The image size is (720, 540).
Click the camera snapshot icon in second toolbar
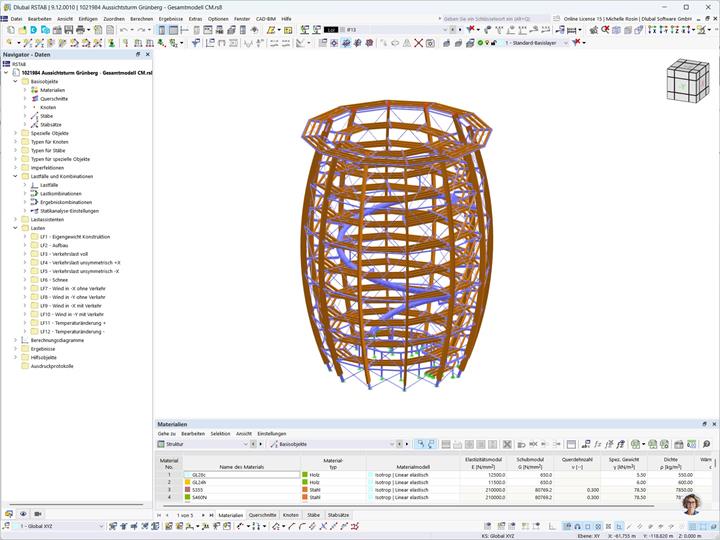coord(430,43)
